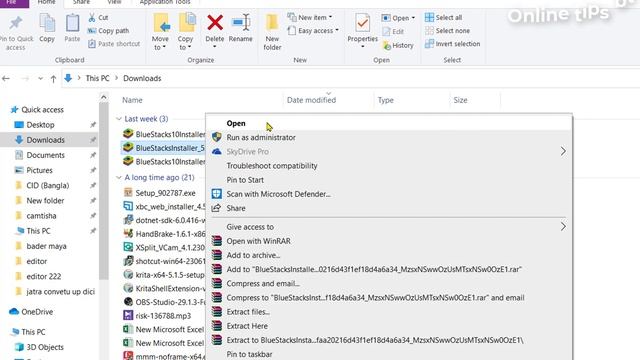Screen dimensions: 640x360
Task: Sort by the Name column header
Action: click(132, 100)
